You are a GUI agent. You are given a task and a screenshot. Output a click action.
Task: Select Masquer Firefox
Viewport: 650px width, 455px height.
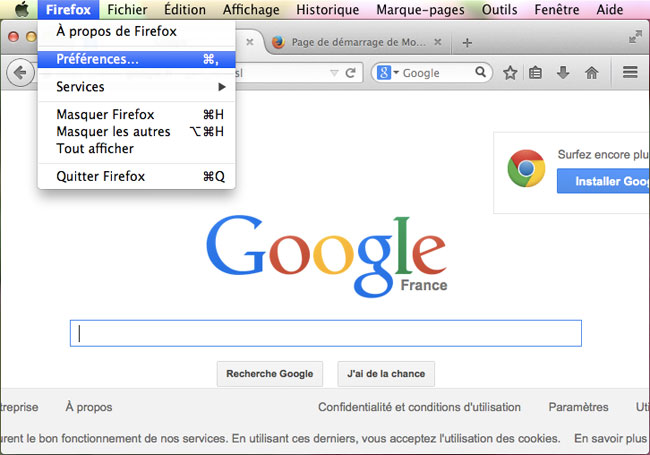[x=136, y=114]
